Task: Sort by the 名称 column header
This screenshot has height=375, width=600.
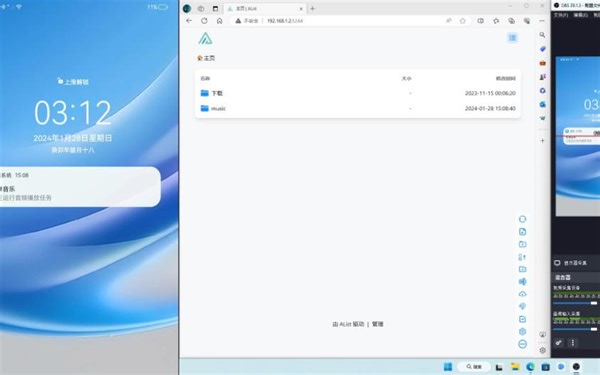Action: 205,78
